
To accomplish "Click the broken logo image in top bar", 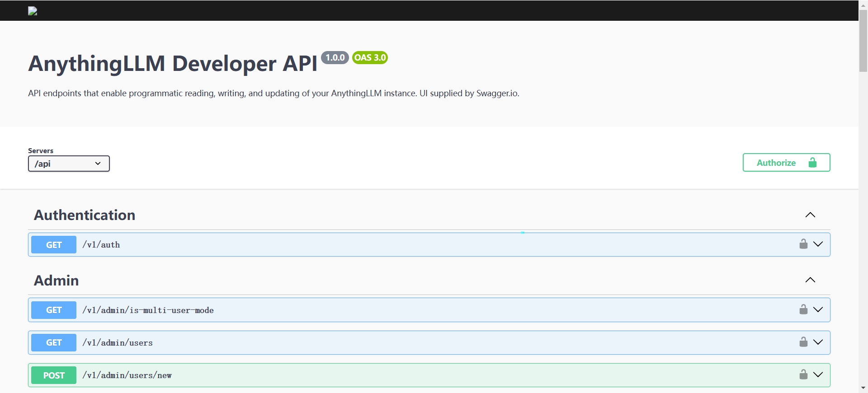I will point(33,11).
